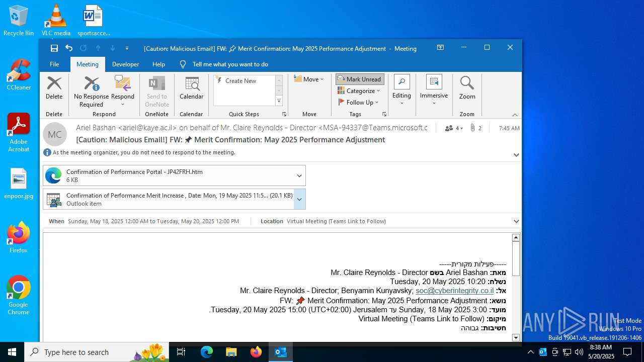
Task: Open the Confirmation of Performance Portal htm attachment
Action: (x=168, y=175)
